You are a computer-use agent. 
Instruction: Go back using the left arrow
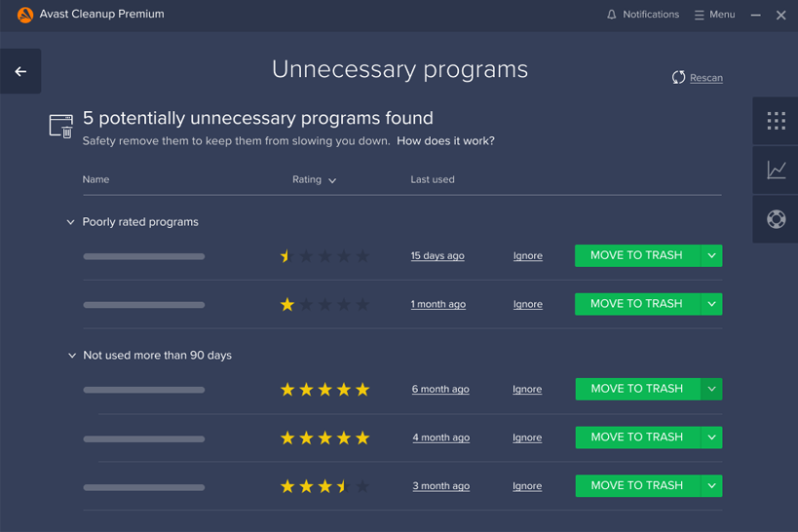coord(20,71)
